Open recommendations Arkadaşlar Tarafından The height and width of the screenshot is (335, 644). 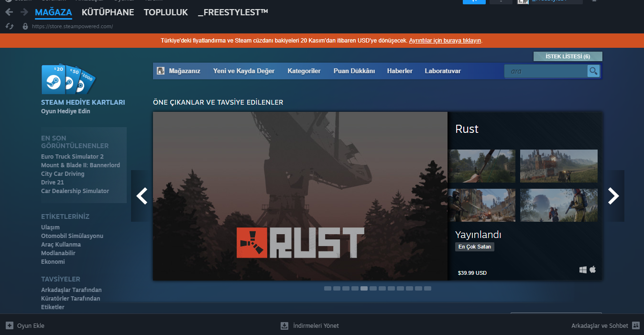tap(71, 290)
